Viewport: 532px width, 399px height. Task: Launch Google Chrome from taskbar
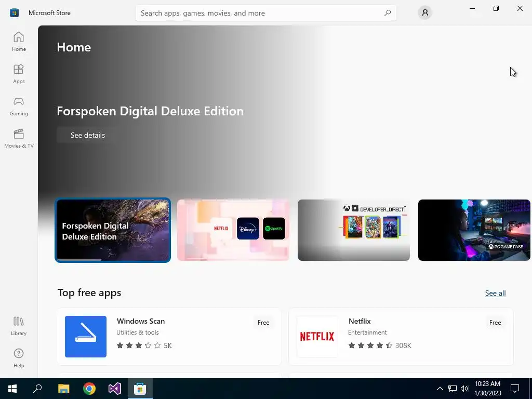[x=89, y=389]
